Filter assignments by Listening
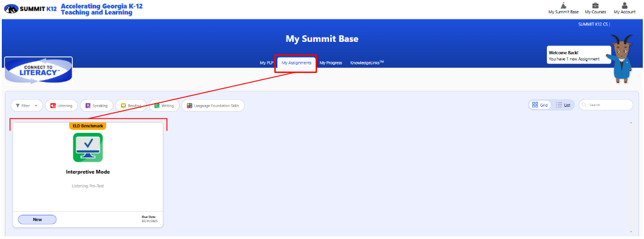Screen dimensions: 644x239 pyautogui.click(x=61, y=106)
